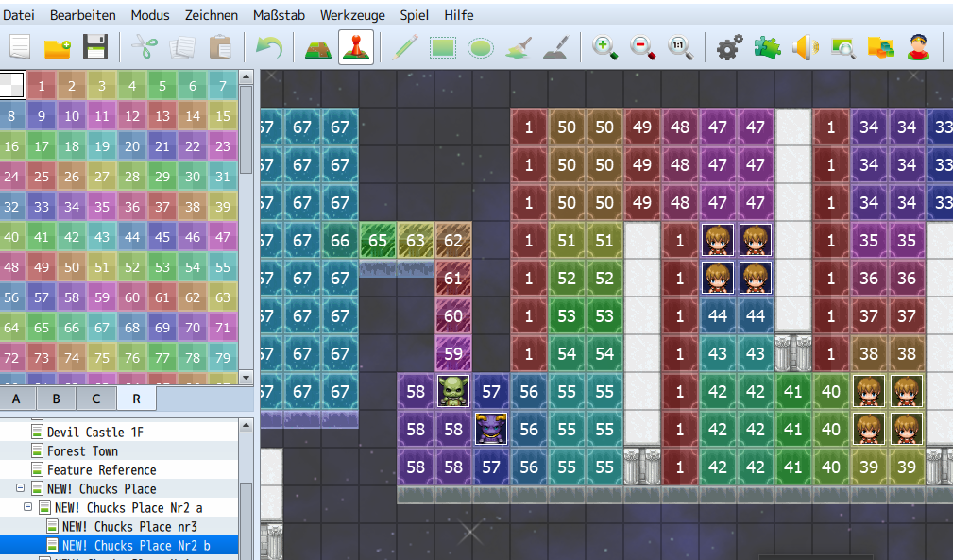Image resolution: width=953 pixels, height=560 pixels.
Task: Click the purple horned demon event on map
Action: pyautogui.click(x=490, y=429)
